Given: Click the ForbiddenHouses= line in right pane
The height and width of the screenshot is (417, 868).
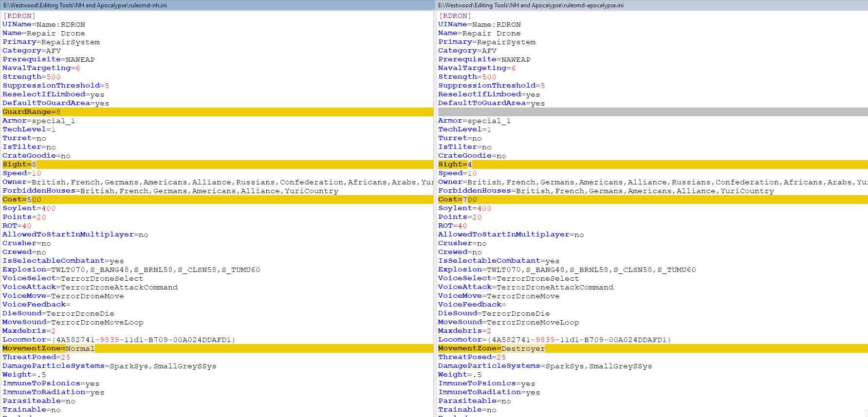Looking at the screenshot, I should [606, 191].
